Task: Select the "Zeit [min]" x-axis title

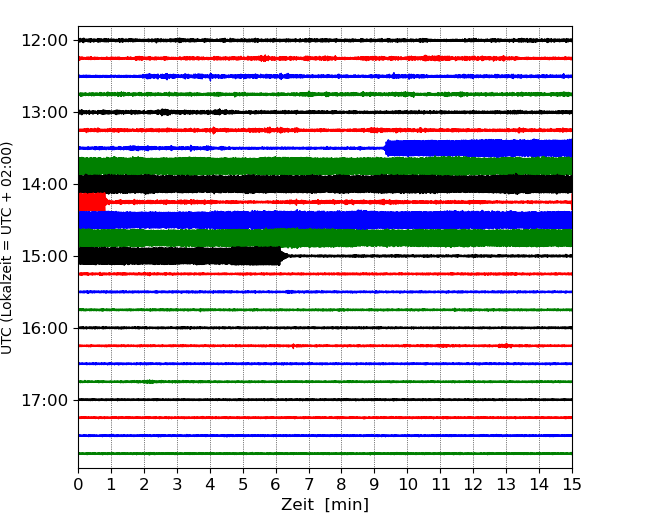Action: pyautogui.click(x=325, y=505)
